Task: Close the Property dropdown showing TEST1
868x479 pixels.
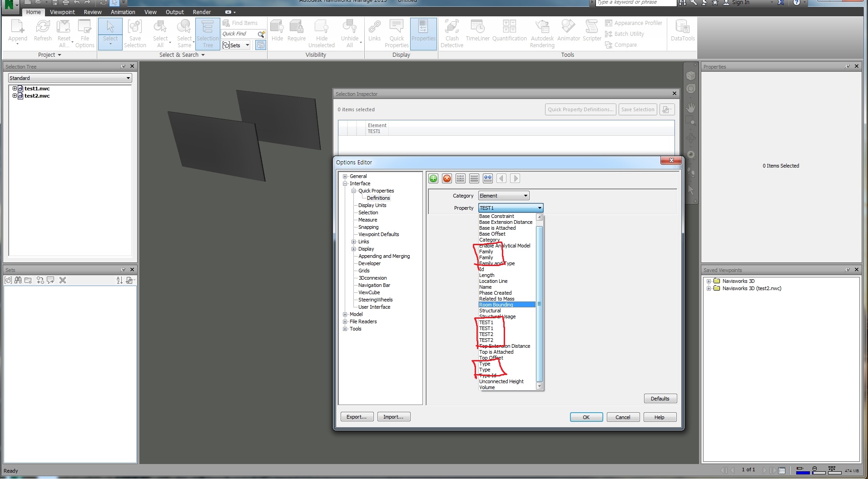Action: tap(511, 208)
